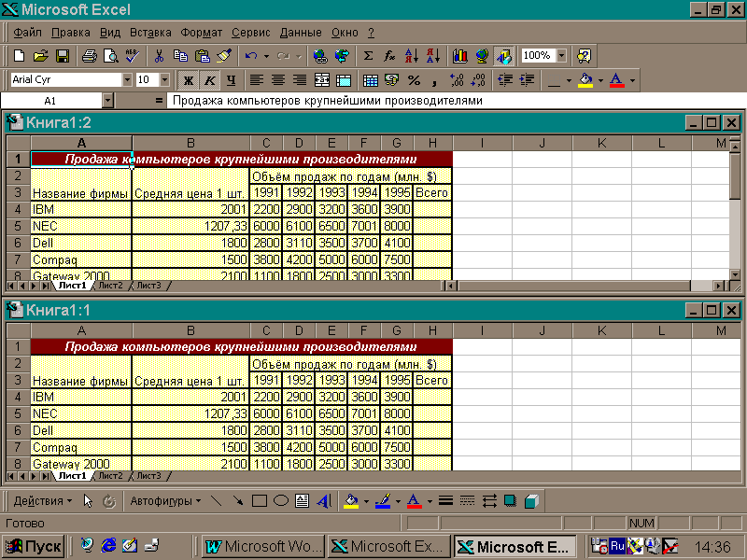Click the Save icon in toolbar
Screen dimensions: 747x560
[63, 56]
